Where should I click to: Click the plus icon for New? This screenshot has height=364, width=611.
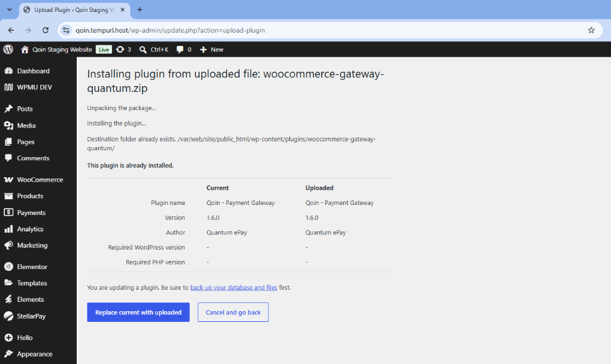click(204, 50)
